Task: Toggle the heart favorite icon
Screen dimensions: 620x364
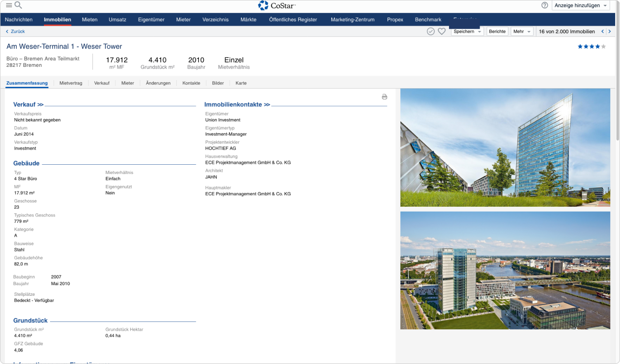Action: 442,31
